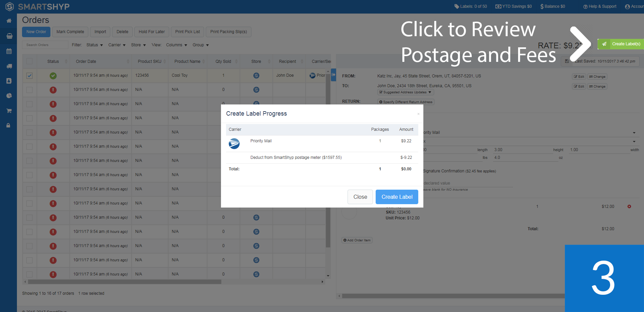Open the Status filter dropdown
Screen dimensions: 644x312
tap(94, 45)
